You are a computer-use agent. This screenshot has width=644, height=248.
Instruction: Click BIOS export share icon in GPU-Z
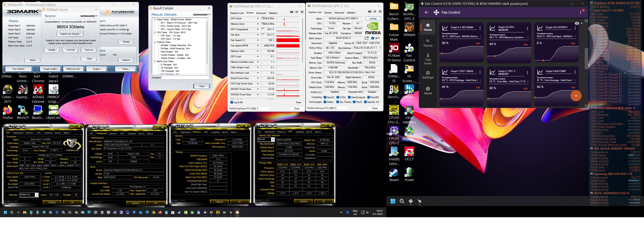(367, 38)
